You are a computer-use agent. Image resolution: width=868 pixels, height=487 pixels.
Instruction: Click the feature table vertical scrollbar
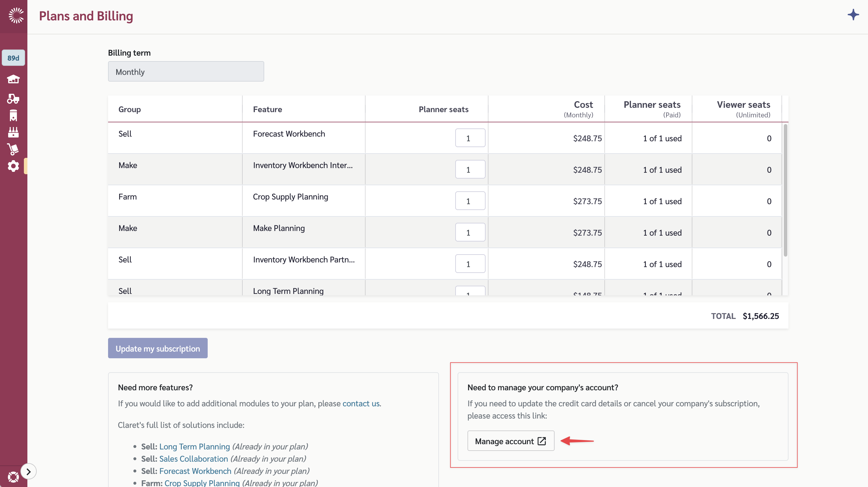pos(785,190)
